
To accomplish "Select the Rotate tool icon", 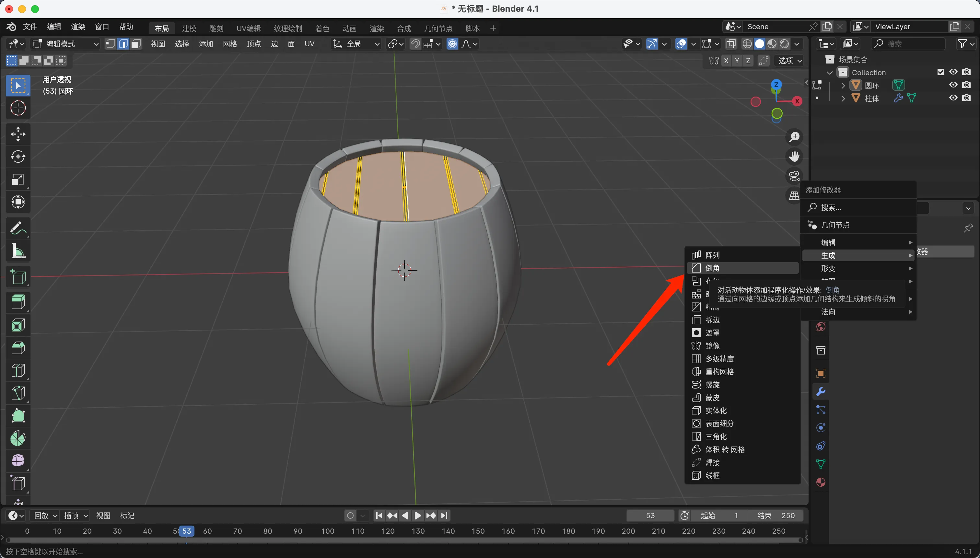I will pos(17,157).
